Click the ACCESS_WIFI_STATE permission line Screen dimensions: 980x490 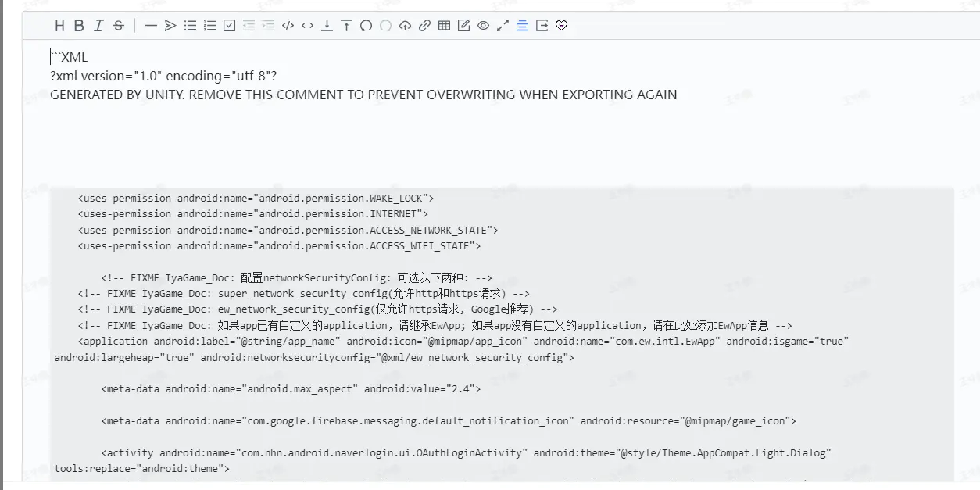279,246
